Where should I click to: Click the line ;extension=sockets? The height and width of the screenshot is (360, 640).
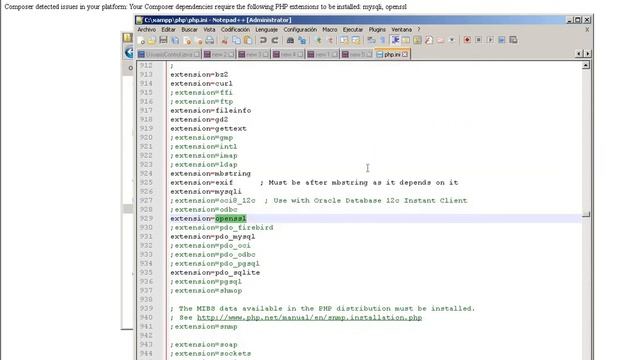[211, 353]
